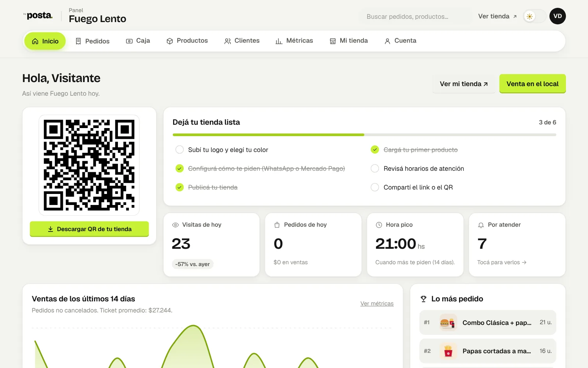The height and width of the screenshot is (368, 588).
Task: Click the bell icon on Por atender
Action: [481, 225]
